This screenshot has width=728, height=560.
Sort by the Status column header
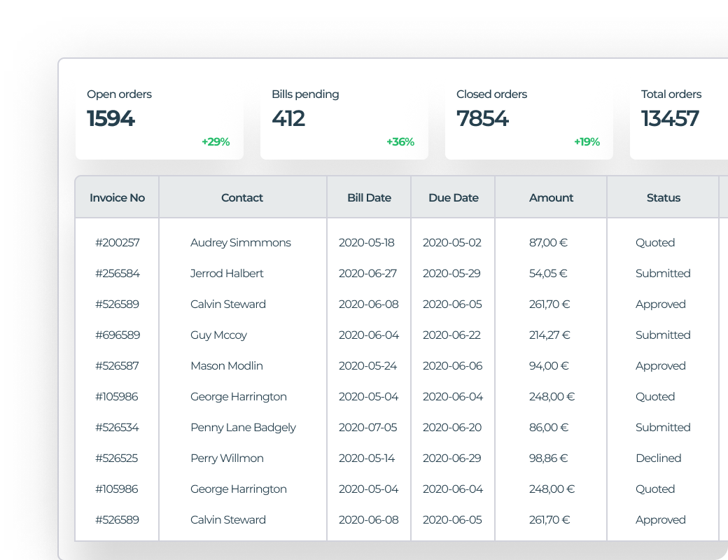663,198
